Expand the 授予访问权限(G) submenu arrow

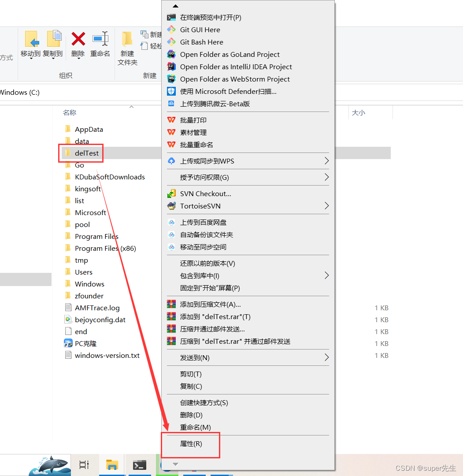coord(326,177)
